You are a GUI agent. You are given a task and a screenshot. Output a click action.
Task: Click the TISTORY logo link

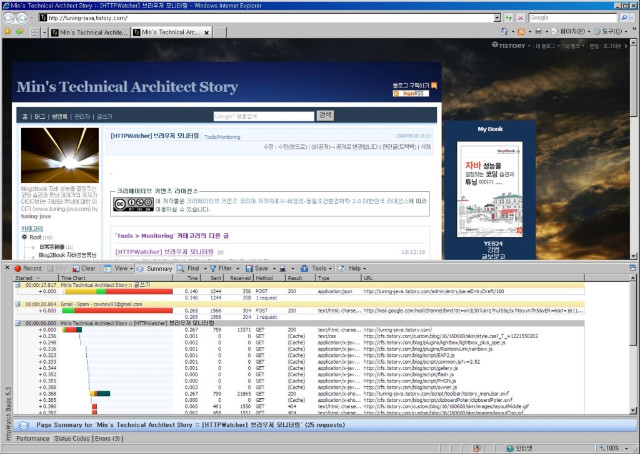pos(509,45)
